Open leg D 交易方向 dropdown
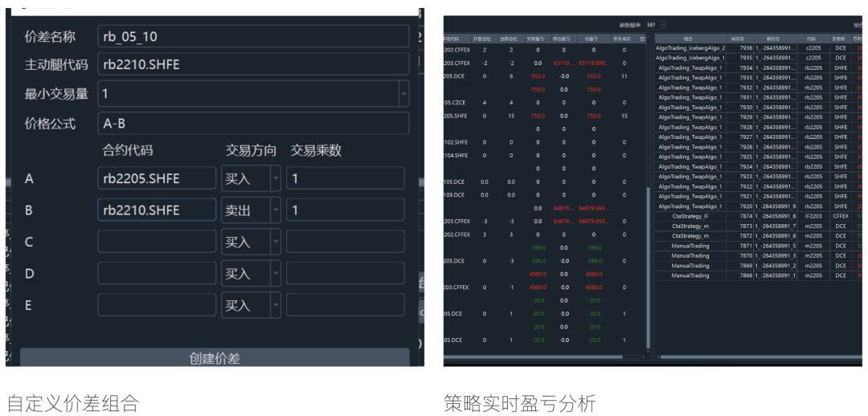 pos(251,273)
